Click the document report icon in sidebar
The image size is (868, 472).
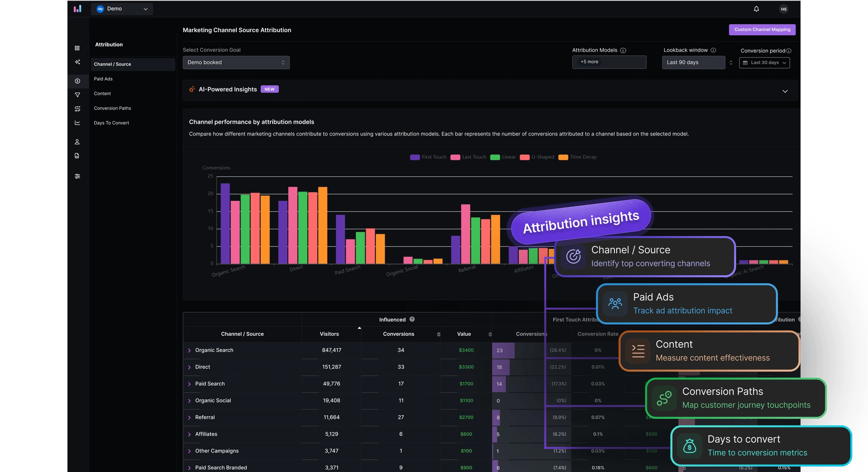77,156
